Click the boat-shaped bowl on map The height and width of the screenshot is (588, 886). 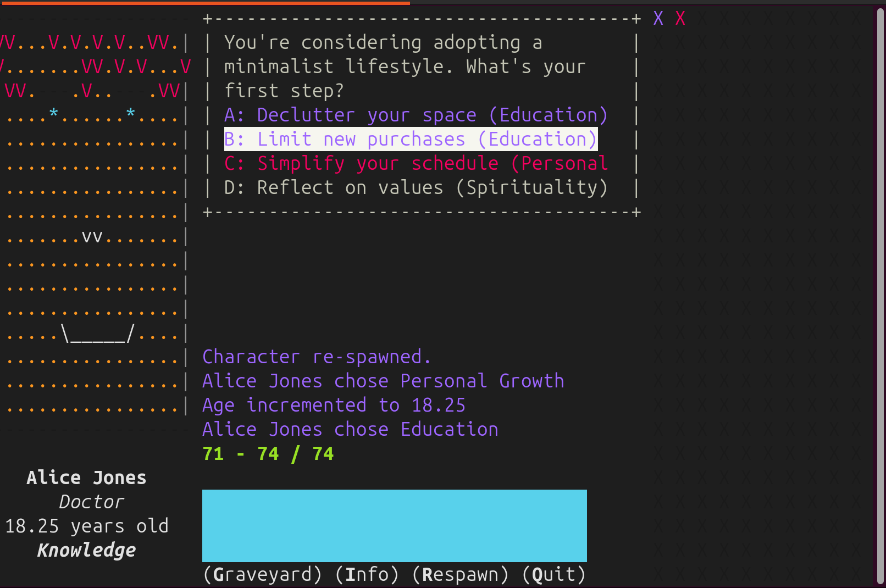(97, 333)
